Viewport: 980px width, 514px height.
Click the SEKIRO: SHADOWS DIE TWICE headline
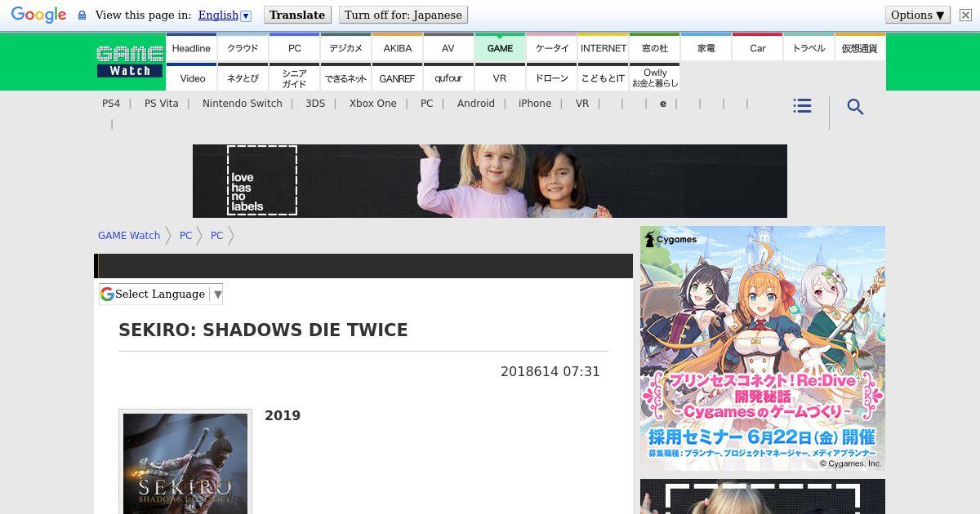click(263, 330)
